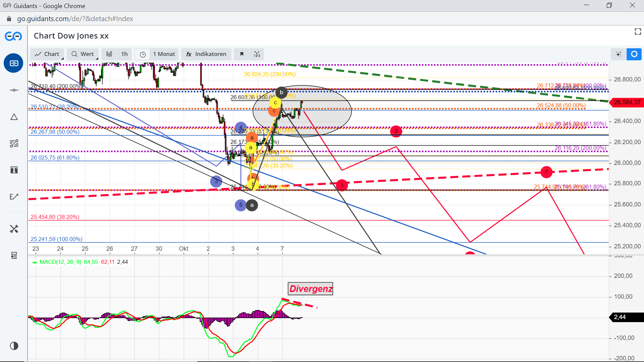
Task: Select the blue trading money icon in sidebar
Action: click(x=14, y=63)
